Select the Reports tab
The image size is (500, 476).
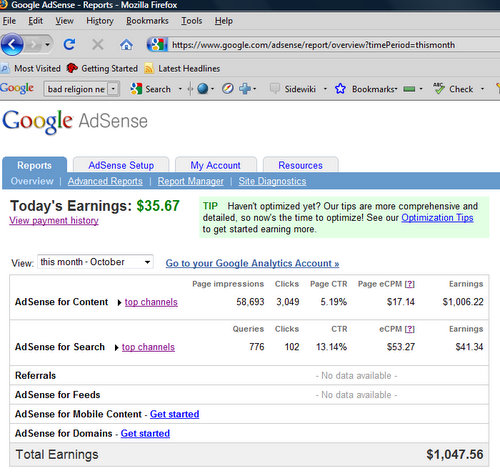tap(34, 165)
